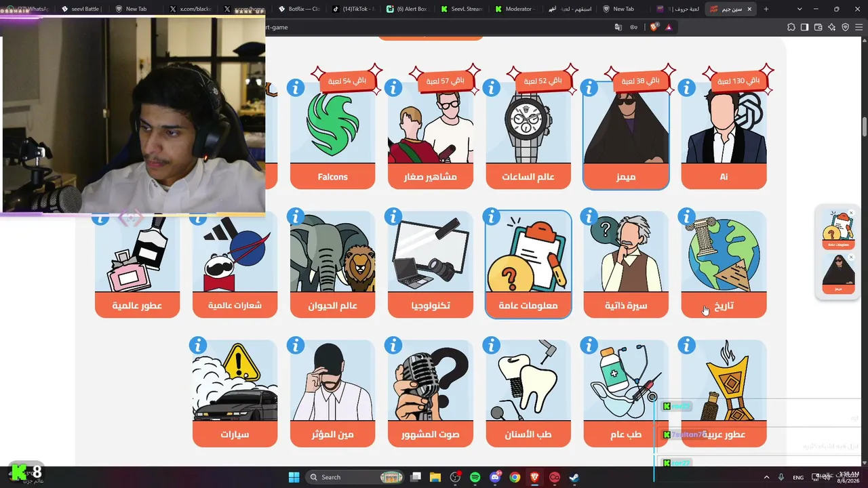Image resolution: width=868 pixels, height=488 pixels.
Task: Open info icon on the Ai category card
Action: tap(687, 88)
